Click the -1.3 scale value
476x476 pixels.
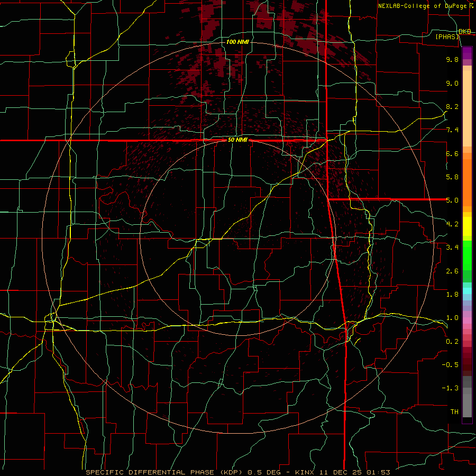450,388
